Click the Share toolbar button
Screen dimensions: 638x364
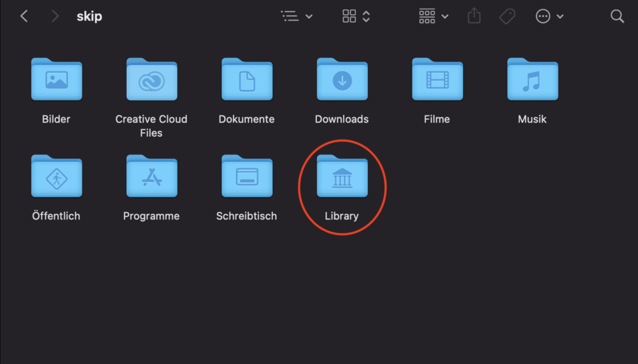474,16
